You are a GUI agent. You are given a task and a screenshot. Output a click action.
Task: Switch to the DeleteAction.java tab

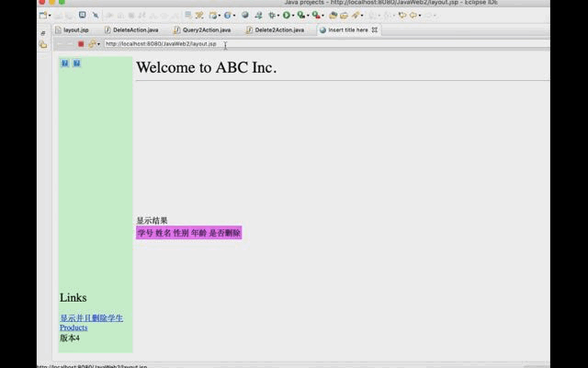(x=131, y=29)
